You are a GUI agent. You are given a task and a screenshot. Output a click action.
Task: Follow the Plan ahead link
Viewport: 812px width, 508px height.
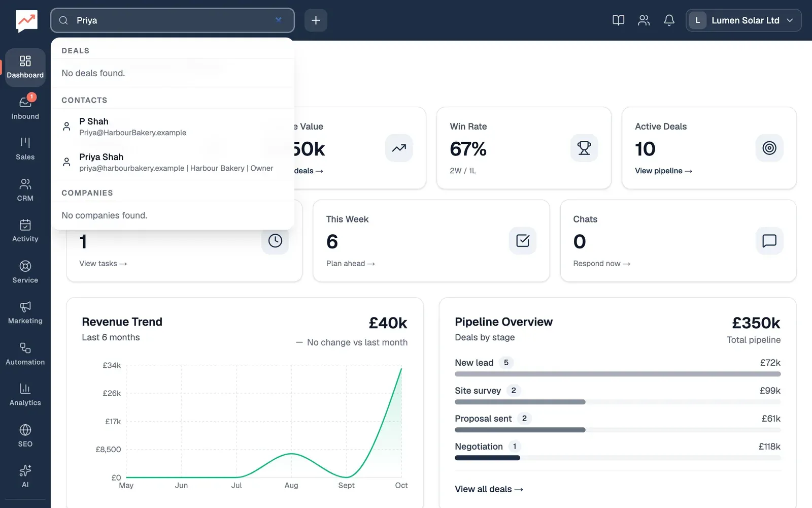[351, 264]
